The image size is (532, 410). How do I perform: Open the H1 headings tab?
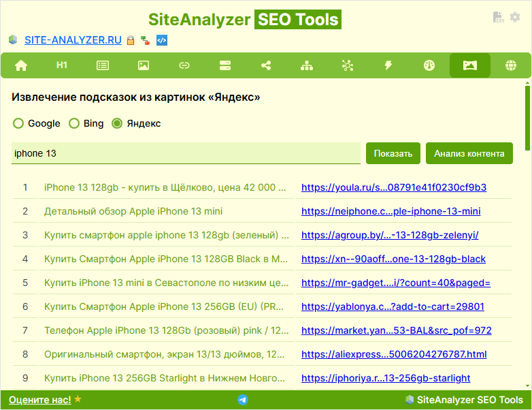tap(62, 65)
